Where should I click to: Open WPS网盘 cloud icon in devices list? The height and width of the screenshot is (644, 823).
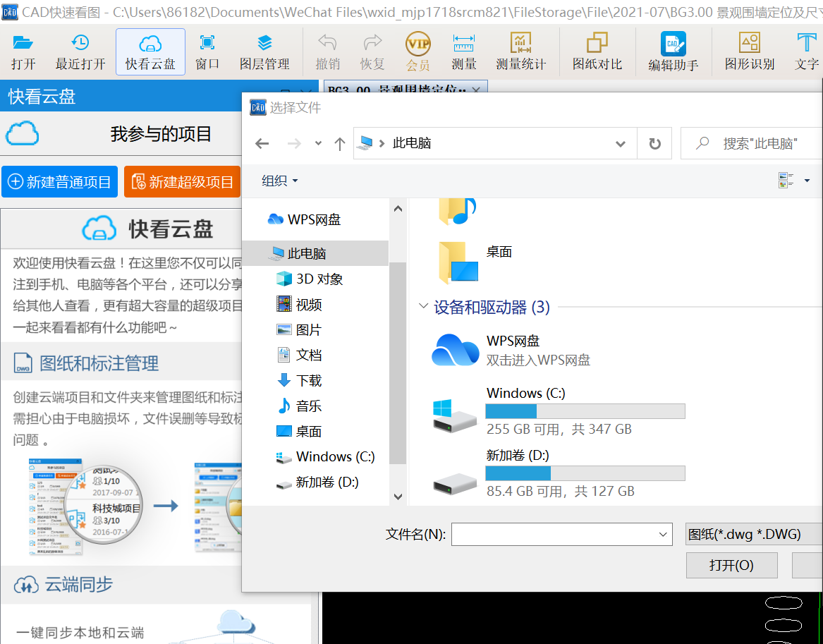455,350
